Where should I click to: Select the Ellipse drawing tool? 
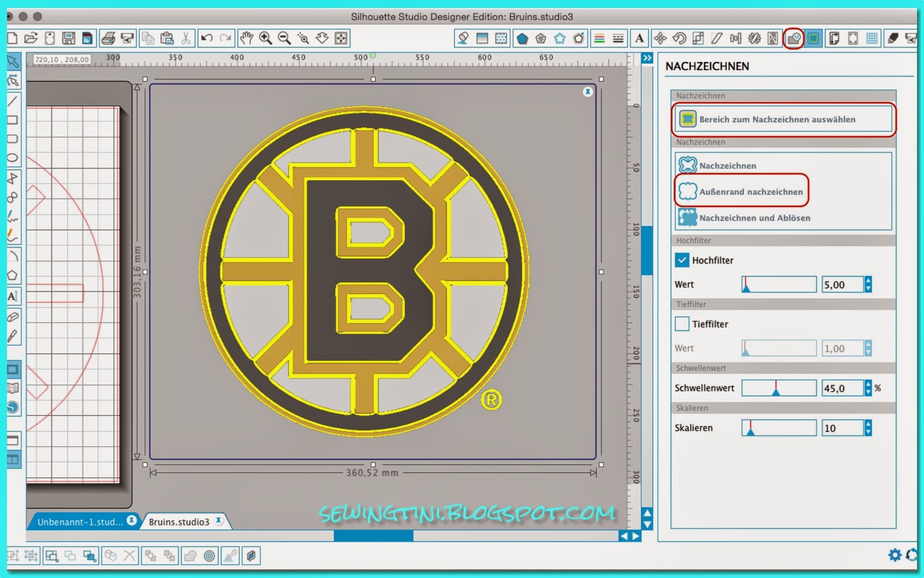tap(13, 158)
